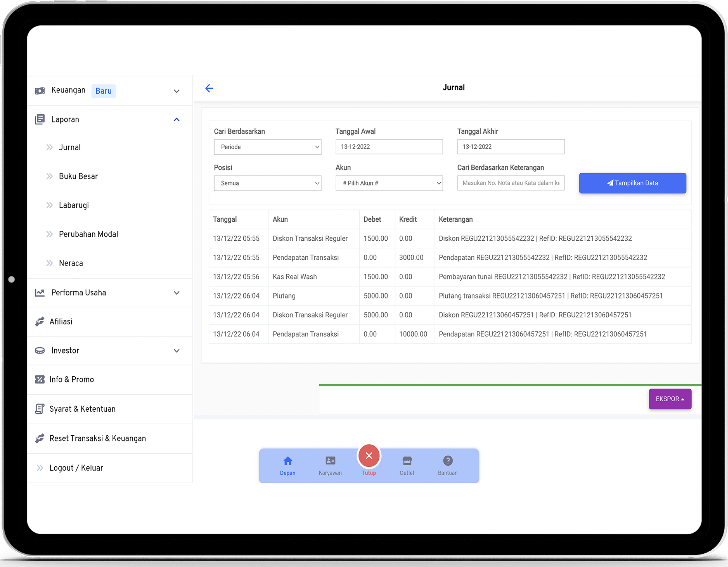This screenshot has height=567, width=728.
Task: Click the double-arrow beside Buku Besar
Action: pos(49,176)
